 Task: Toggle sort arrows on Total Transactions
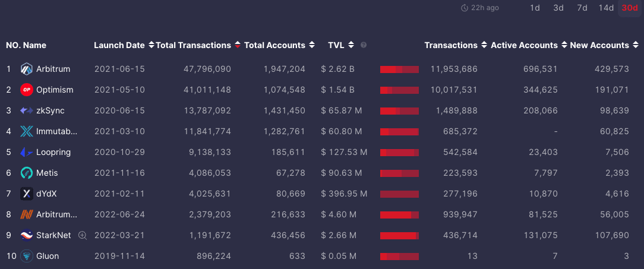(x=238, y=45)
